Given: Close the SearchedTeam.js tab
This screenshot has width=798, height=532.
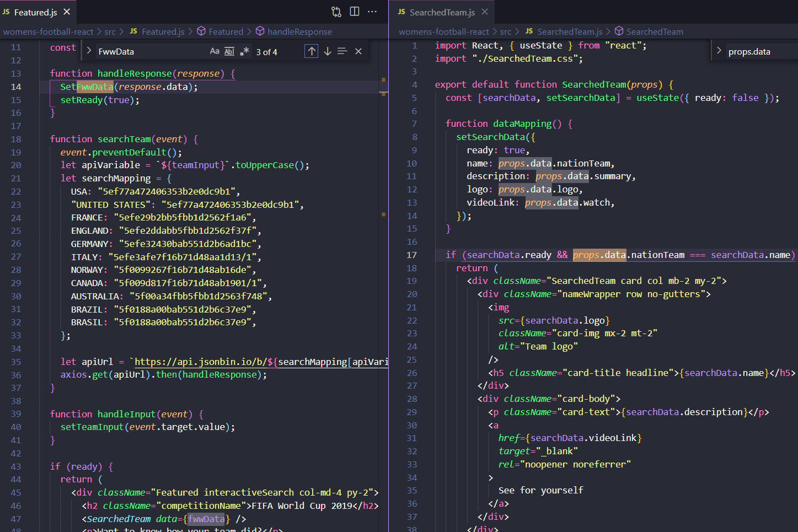Looking at the screenshot, I should [485, 12].
